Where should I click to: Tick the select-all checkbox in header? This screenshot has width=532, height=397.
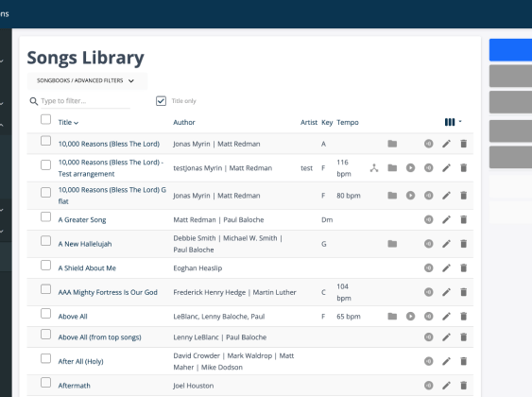tap(45, 119)
